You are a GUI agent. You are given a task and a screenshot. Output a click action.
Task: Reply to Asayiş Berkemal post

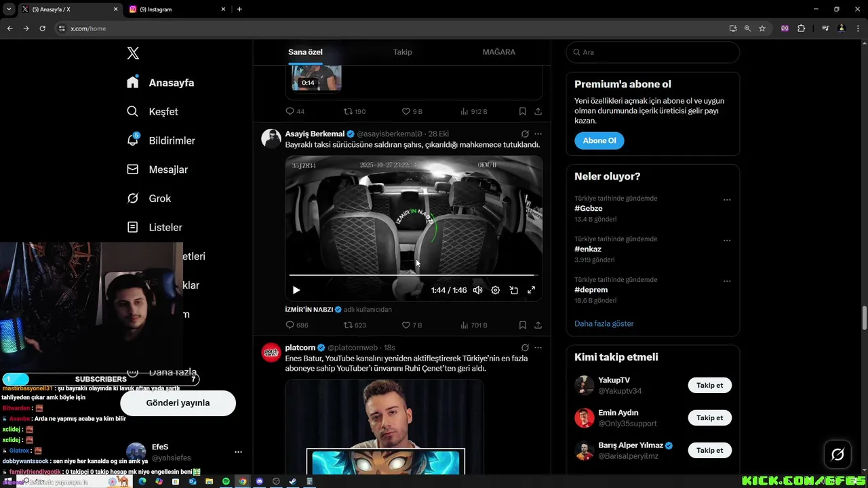pos(290,325)
